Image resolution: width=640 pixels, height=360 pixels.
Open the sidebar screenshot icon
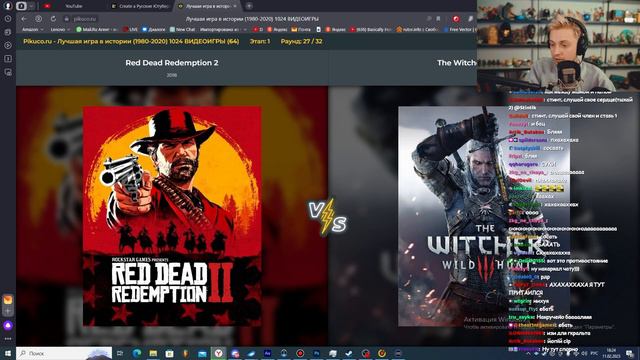[x=8, y=72]
